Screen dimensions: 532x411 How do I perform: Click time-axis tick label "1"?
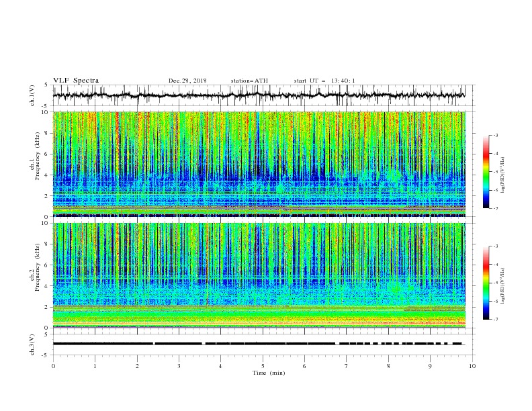point(95,366)
